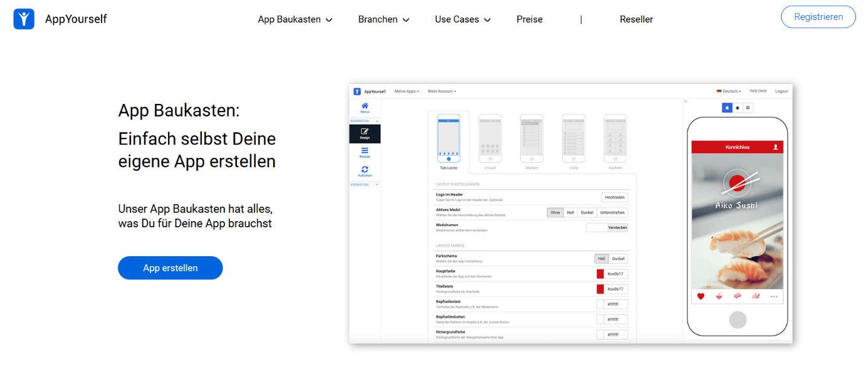This screenshot has width=868, height=389.
Task: Click the Titelleiste hex value field
Action: point(616,289)
